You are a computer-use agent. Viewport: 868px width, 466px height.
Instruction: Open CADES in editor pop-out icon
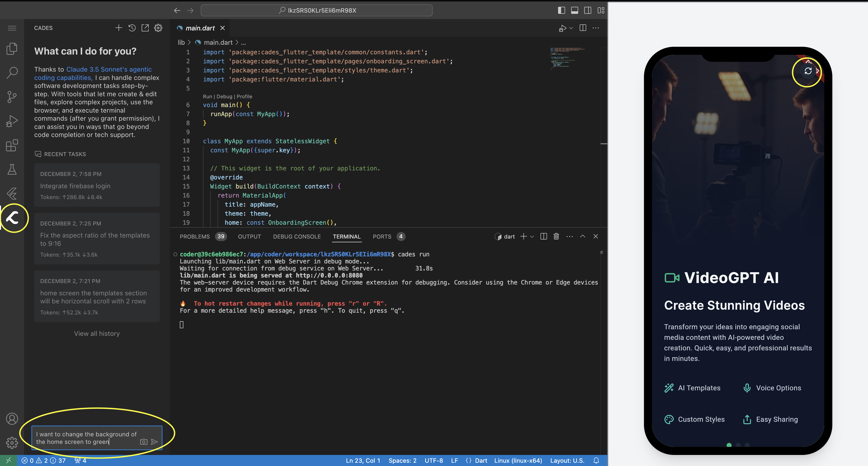(x=145, y=28)
